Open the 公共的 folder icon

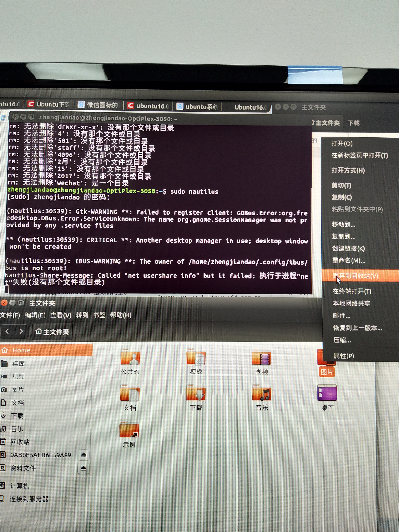tap(130, 358)
